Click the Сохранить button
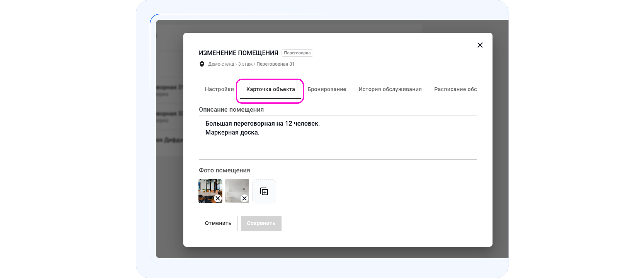The image size is (644, 278). point(261,223)
